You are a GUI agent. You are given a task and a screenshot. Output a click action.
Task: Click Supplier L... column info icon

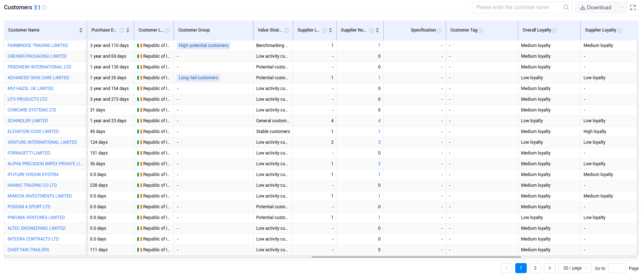coord(325,30)
